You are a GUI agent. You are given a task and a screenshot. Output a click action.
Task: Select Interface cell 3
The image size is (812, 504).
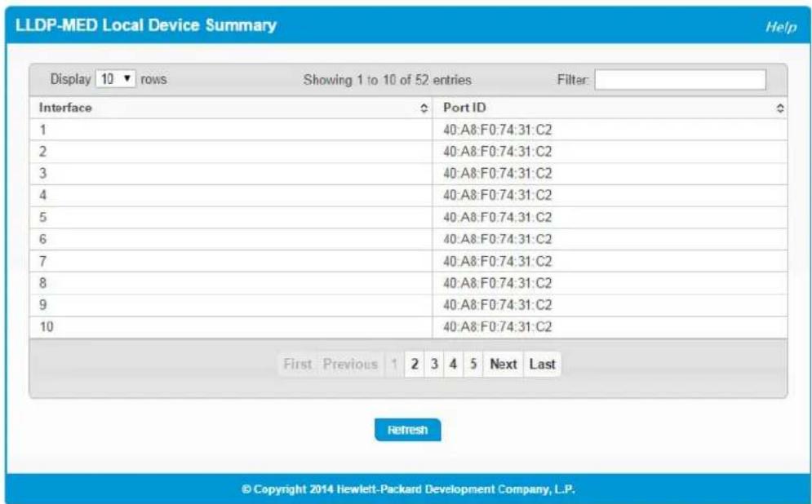point(231,174)
